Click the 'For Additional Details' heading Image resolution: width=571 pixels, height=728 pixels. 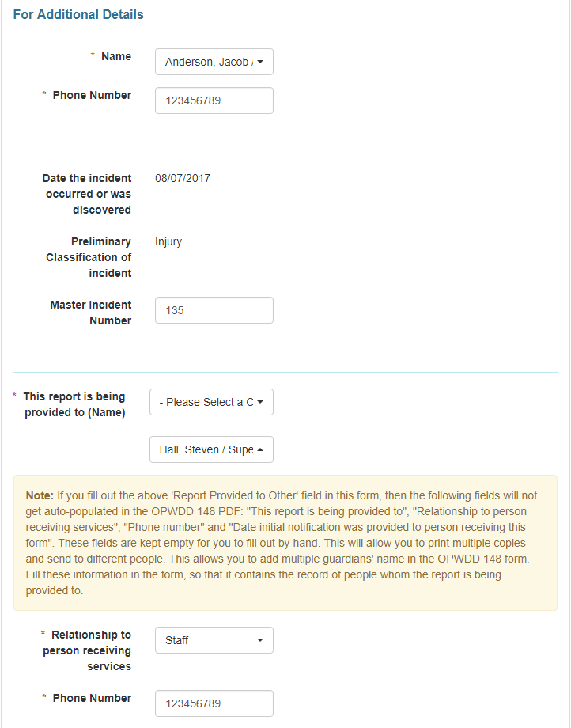(78, 15)
